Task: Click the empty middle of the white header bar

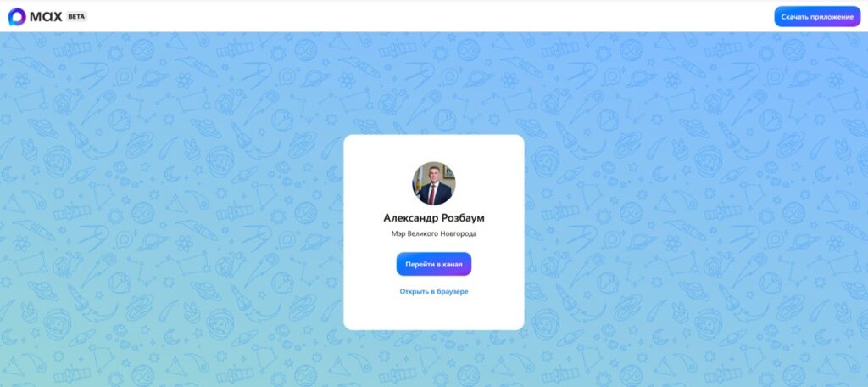Action: [x=431, y=17]
